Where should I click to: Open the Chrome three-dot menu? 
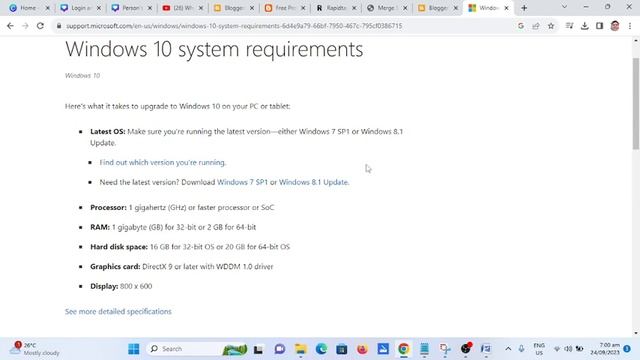coord(630,26)
